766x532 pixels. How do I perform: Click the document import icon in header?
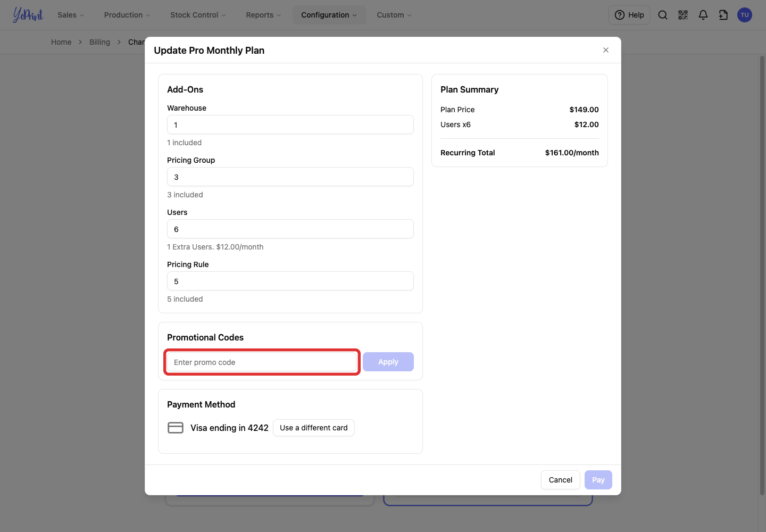[x=723, y=15]
